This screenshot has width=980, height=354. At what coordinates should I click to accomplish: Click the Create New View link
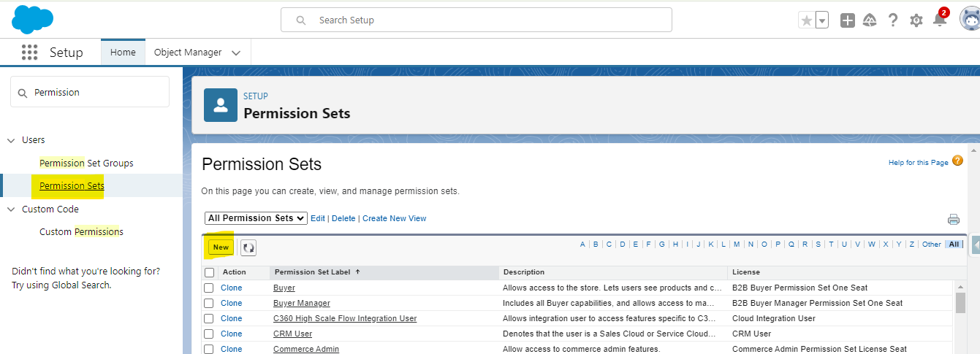tap(394, 218)
